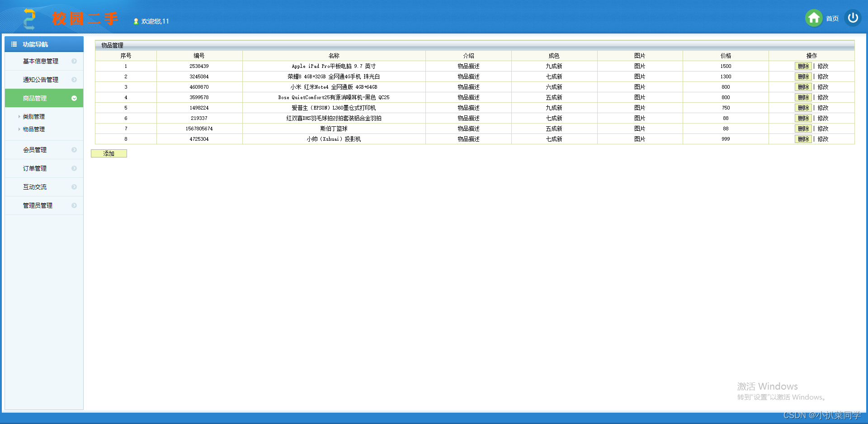Screen dimensions: 868x424
Task: Expand 通知公告管理 arrow icon
Action: 74,80
